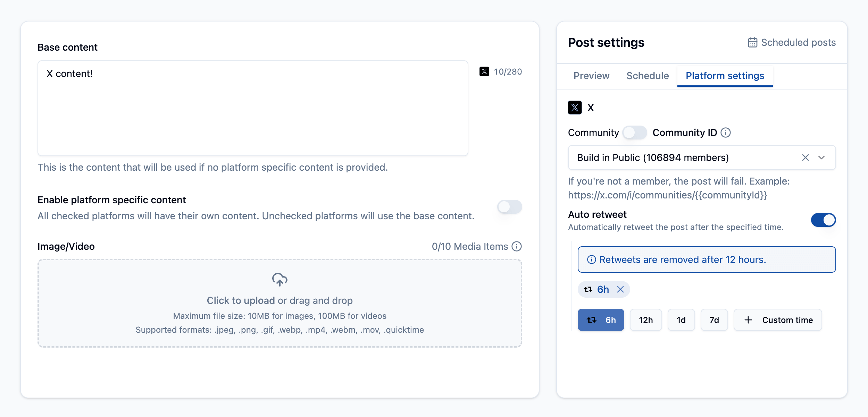Switch to the Preview tab
This screenshot has width=868, height=417.
point(591,76)
